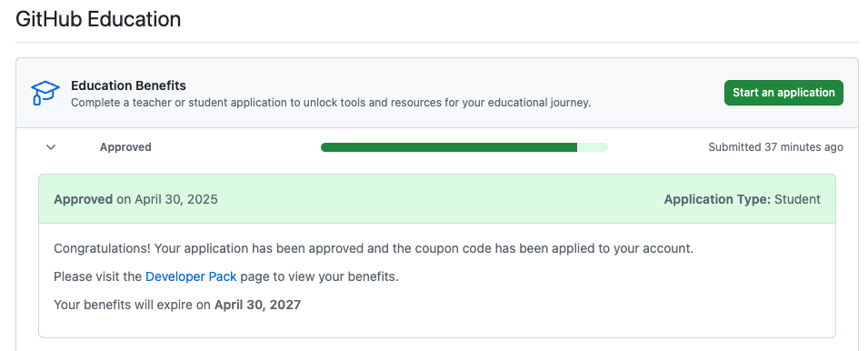Collapse the Approved application chevron
This screenshot has width=868, height=351.
(x=51, y=147)
